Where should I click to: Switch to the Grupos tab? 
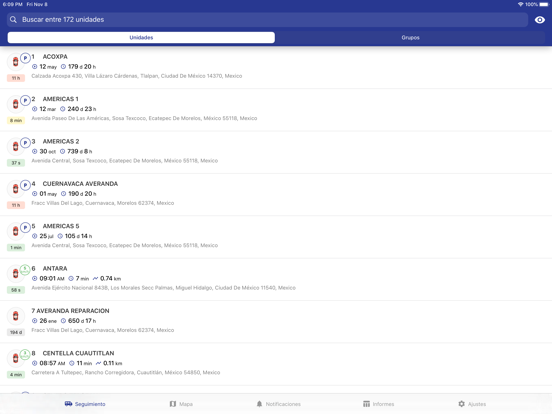point(410,38)
